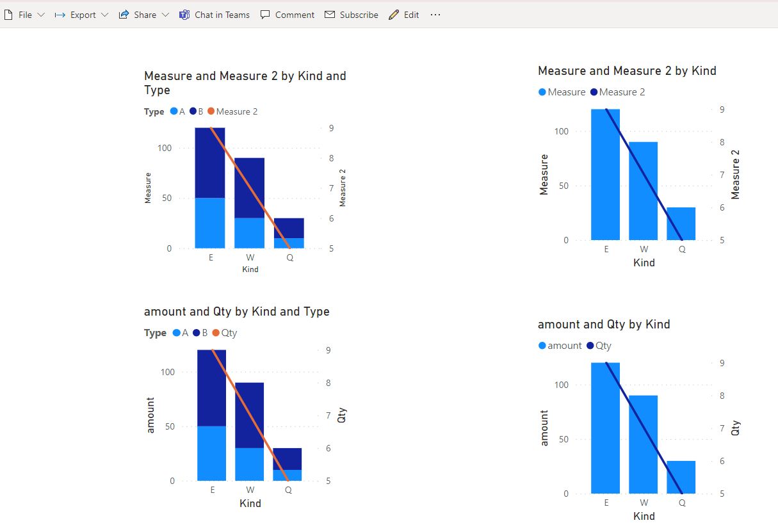Click 'Measure 2' axis title in top-right chart

click(735, 175)
